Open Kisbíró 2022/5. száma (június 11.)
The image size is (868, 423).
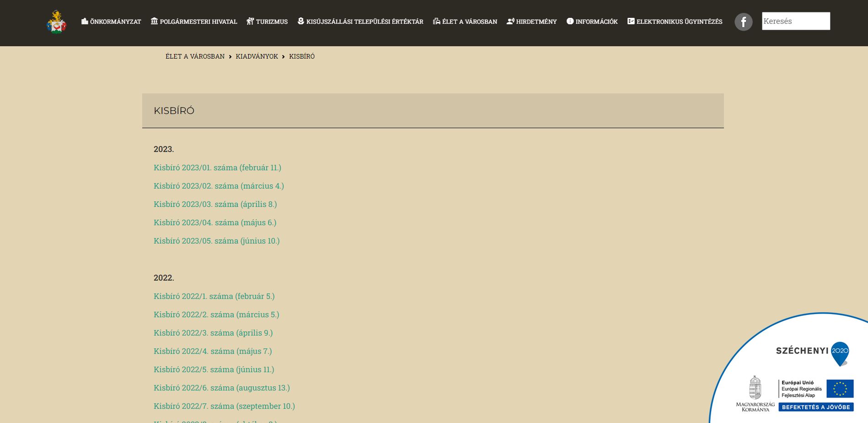(x=214, y=369)
